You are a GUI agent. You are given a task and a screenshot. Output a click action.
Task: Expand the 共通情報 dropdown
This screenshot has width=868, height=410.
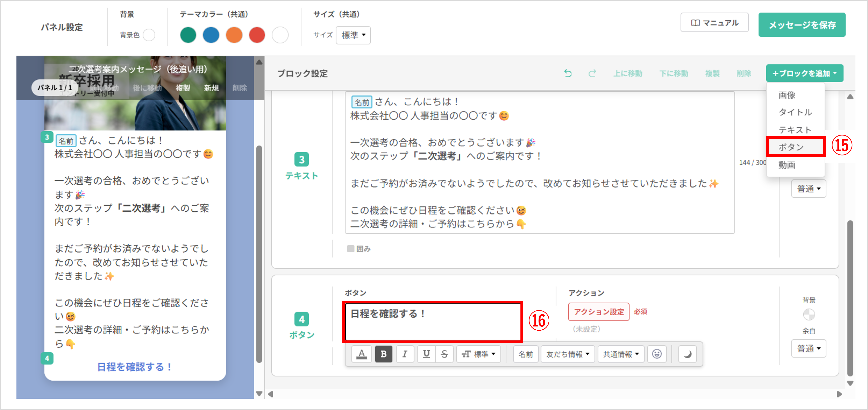pyautogui.click(x=621, y=354)
